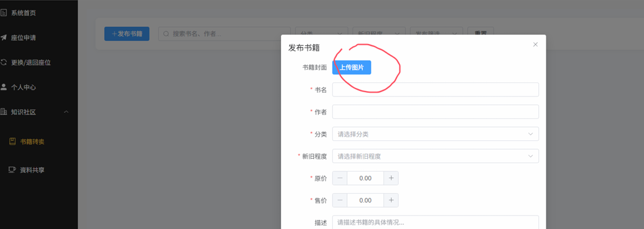644x229 pixels.
Task: Click the 书籍转卖 book icon
Action: (x=13, y=142)
